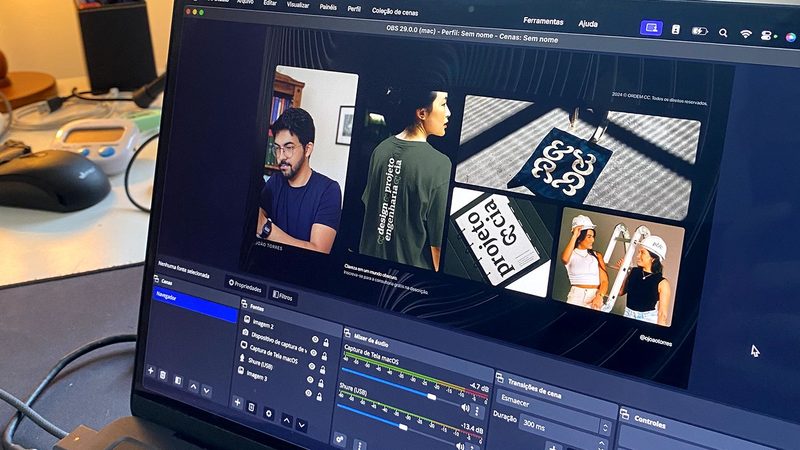The image size is (800, 450).
Task: Move source down in Fontes toolbar
Action: (302, 424)
